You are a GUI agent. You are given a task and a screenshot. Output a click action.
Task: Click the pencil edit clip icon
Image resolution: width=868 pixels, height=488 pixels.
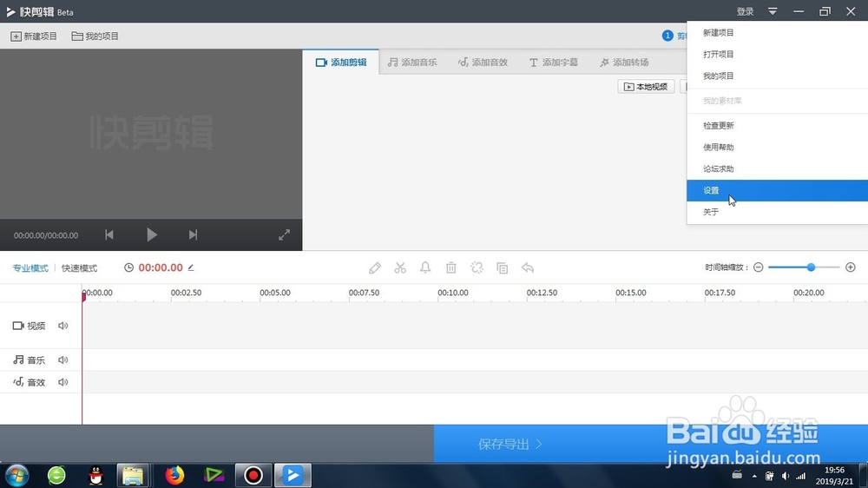coord(375,268)
